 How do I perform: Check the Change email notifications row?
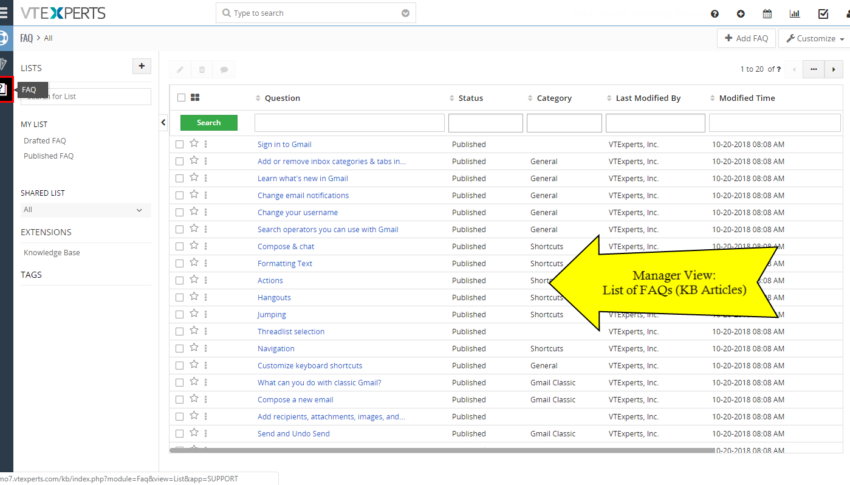point(179,195)
